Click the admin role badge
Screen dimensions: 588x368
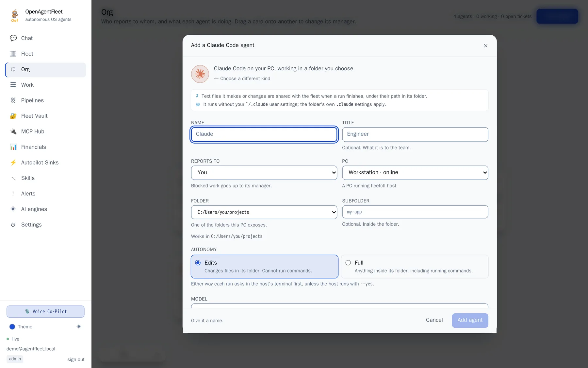pyautogui.click(x=15, y=359)
